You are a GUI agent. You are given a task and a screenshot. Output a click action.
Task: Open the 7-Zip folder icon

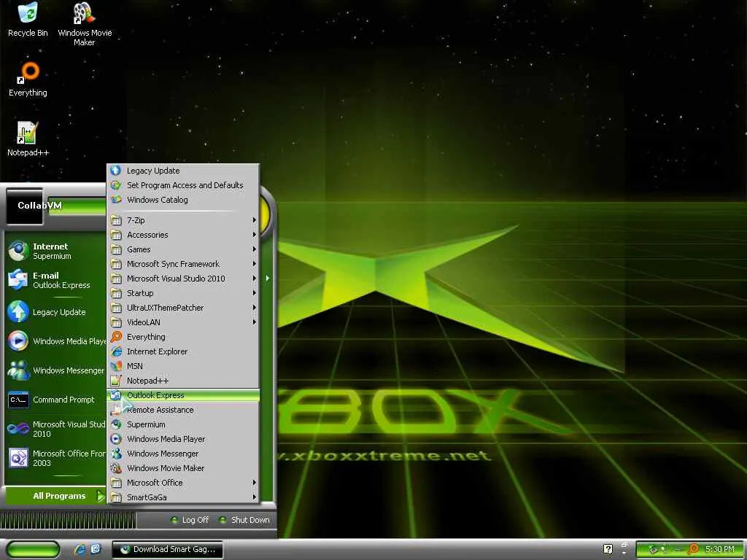click(116, 220)
